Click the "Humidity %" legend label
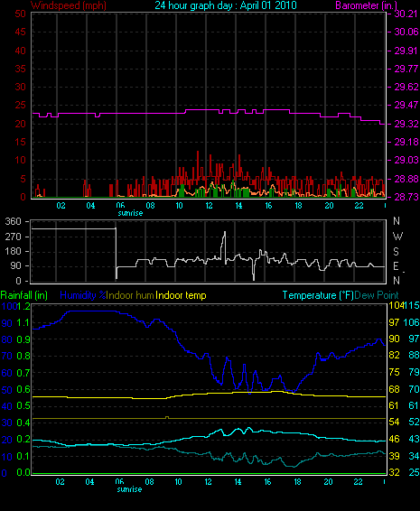The width and height of the screenshot is (420, 511). (83, 295)
